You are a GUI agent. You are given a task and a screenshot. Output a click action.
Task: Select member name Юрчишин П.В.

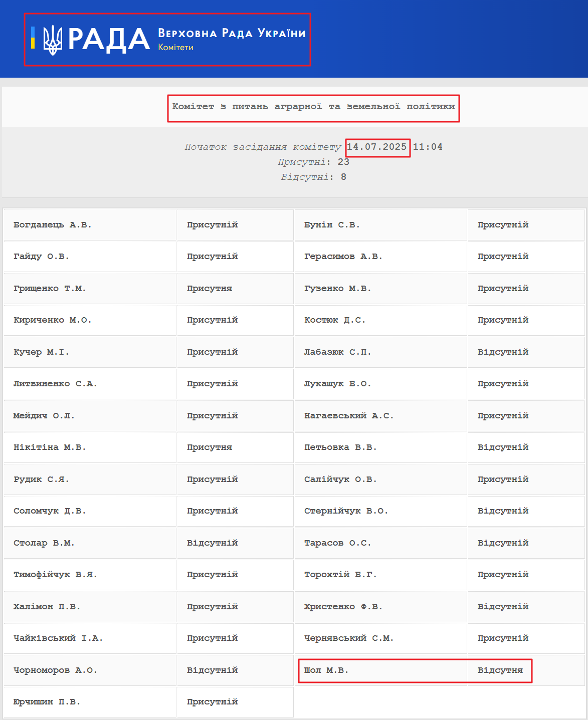[47, 701]
